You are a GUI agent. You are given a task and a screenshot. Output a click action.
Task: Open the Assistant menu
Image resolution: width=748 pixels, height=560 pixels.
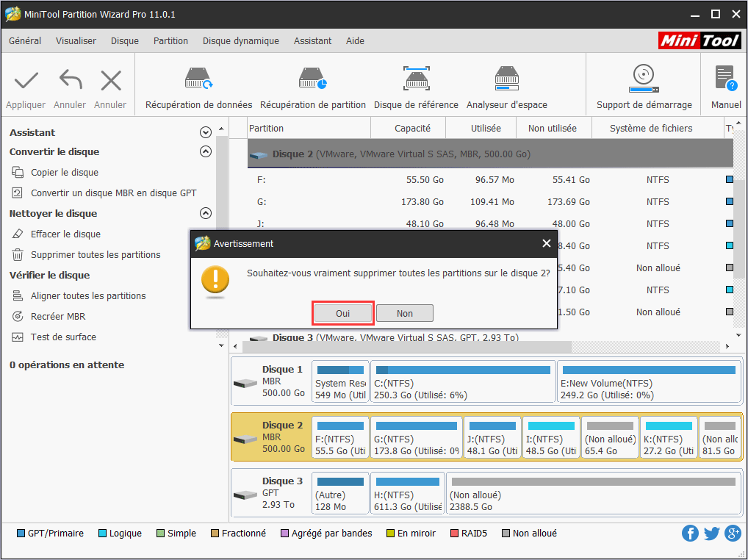(x=312, y=41)
